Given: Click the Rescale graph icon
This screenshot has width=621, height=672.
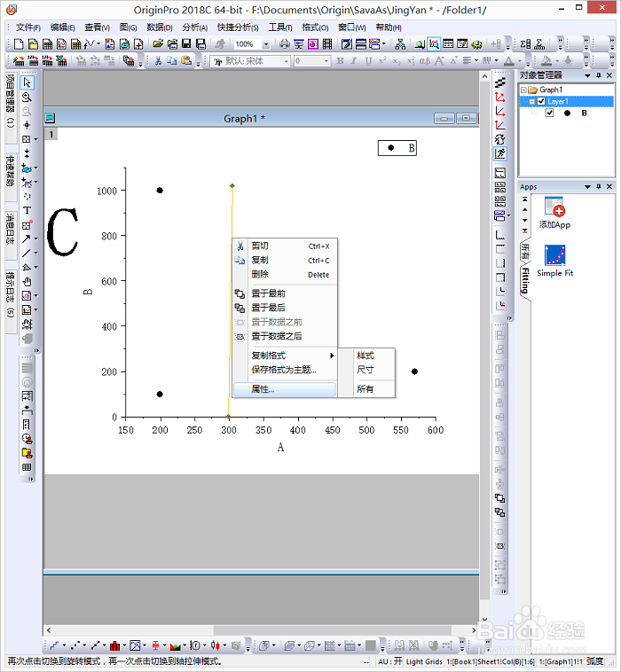Looking at the screenshot, I should (500, 153).
